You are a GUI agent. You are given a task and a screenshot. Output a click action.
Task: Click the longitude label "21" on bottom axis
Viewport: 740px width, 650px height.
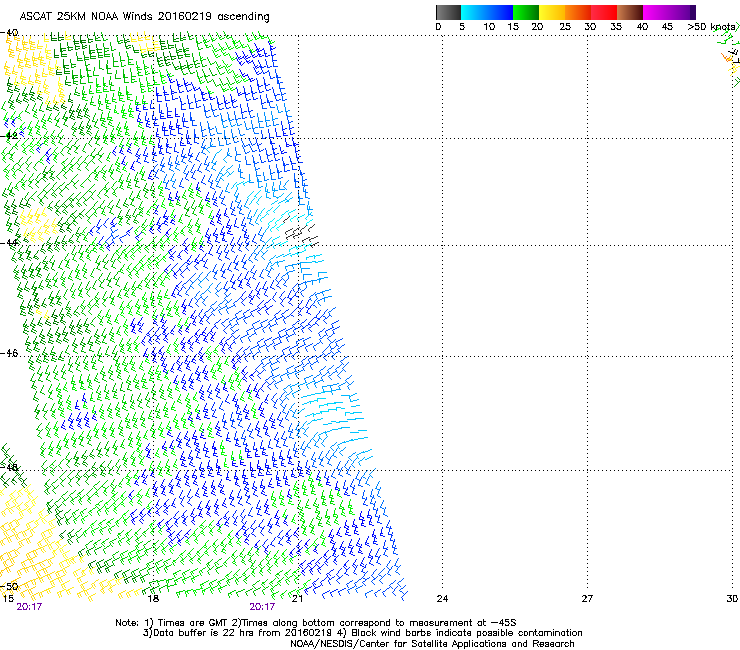click(x=297, y=599)
